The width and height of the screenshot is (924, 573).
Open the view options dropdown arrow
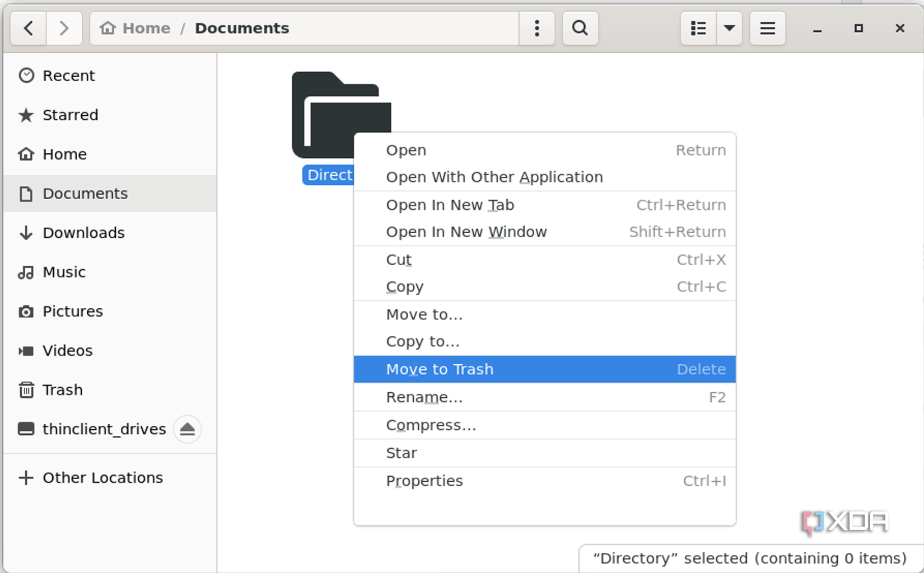[x=729, y=28]
